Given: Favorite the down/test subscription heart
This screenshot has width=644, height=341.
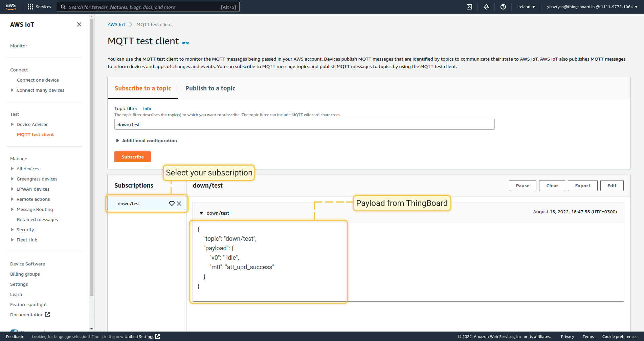Looking at the screenshot, I should [x=172, y=204].
